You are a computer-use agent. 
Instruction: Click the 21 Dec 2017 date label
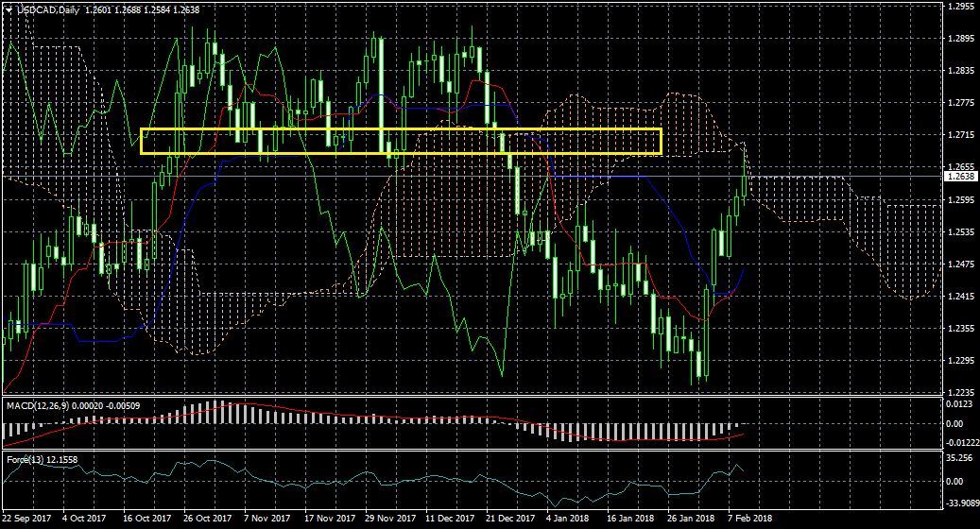509,519
